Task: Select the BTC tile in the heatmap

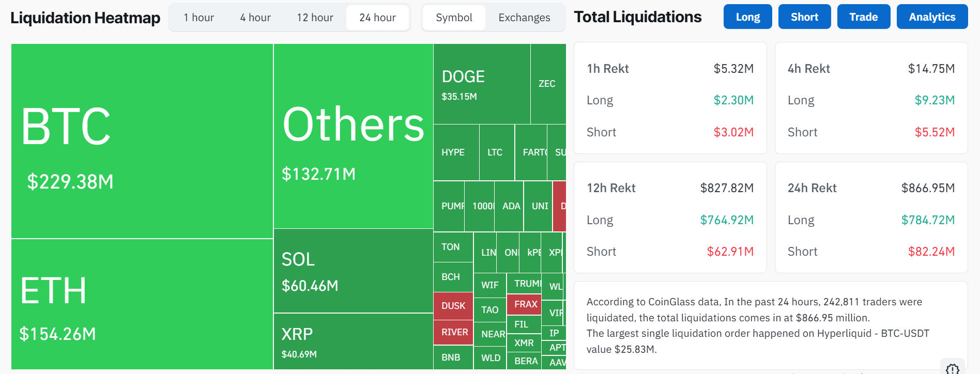Action: [140, 139]
